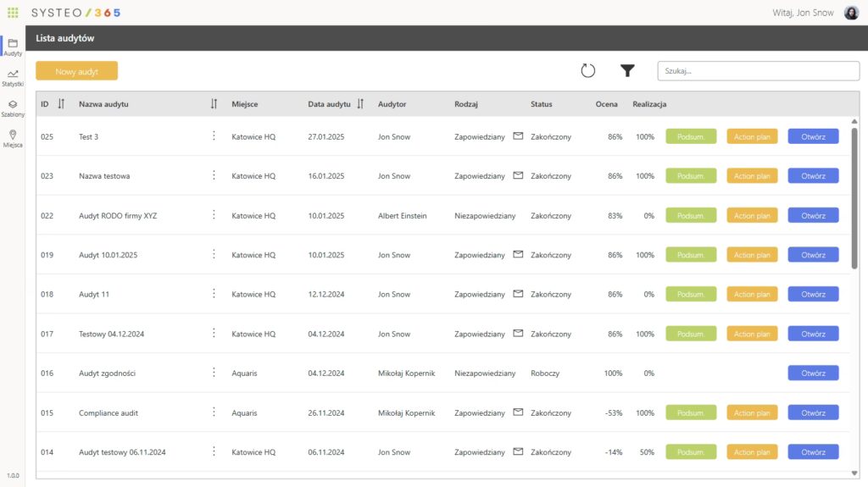Open the filter funnel icon
The width and height of the screenshot is (868, 487).
pos(627,71)
